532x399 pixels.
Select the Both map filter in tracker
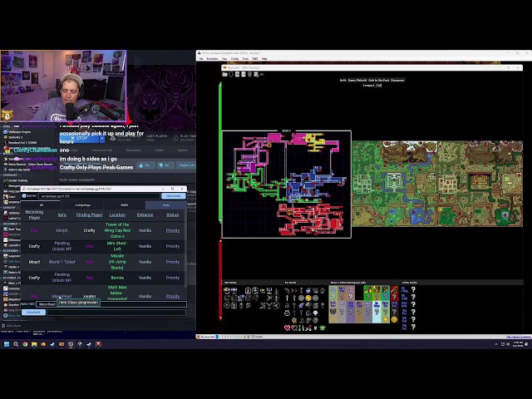[343, 81]
